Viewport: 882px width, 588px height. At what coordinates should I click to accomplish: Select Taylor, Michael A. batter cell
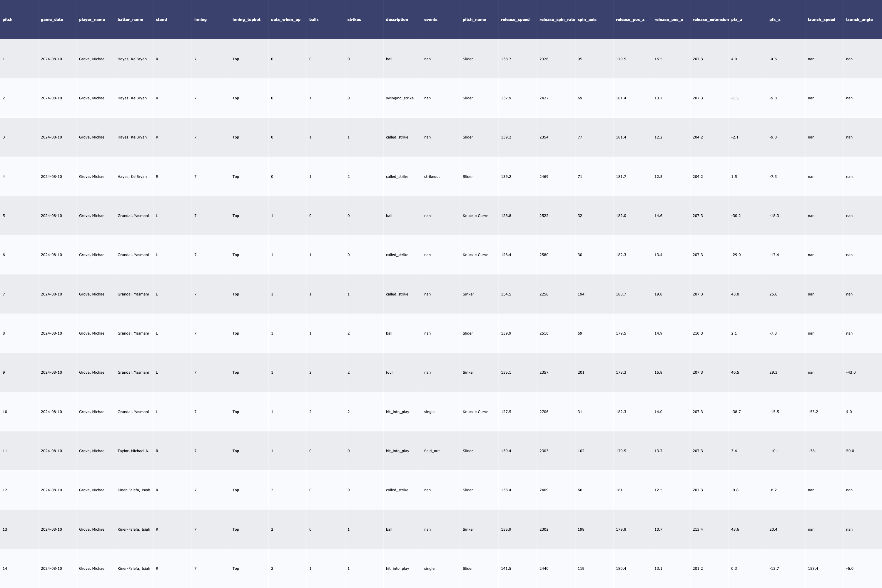coord(133,451)
